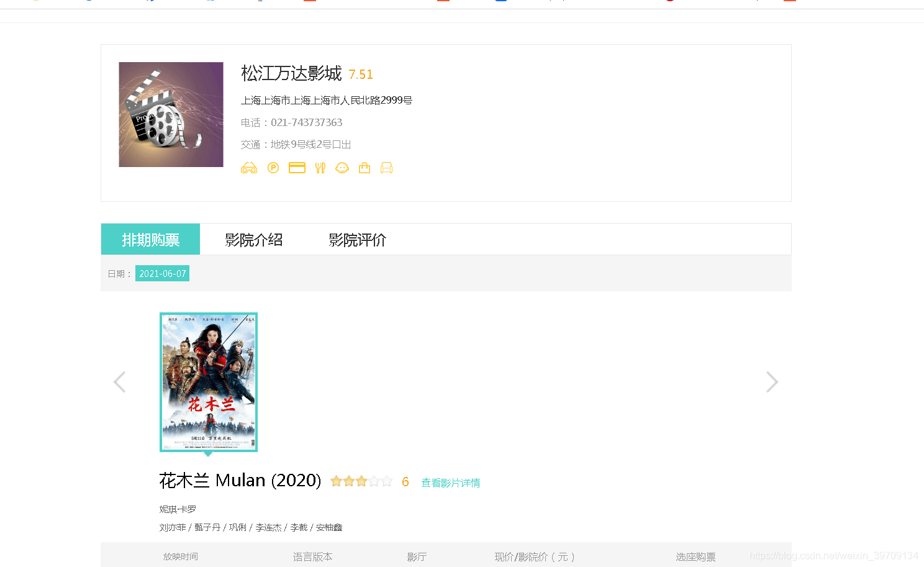Click the parking facility icon
The width and height of the screenshot is (924, 567).
[273, 168]
